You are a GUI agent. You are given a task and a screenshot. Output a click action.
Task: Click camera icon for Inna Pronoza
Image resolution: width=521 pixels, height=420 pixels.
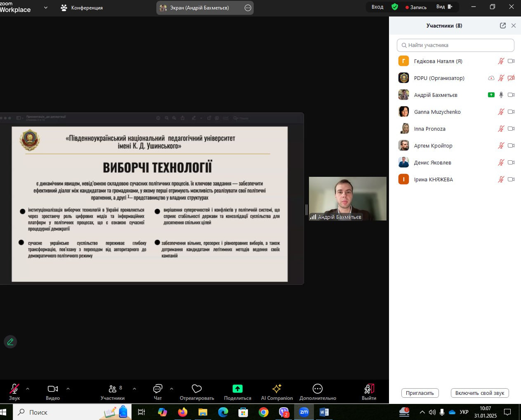pos(511,129)
